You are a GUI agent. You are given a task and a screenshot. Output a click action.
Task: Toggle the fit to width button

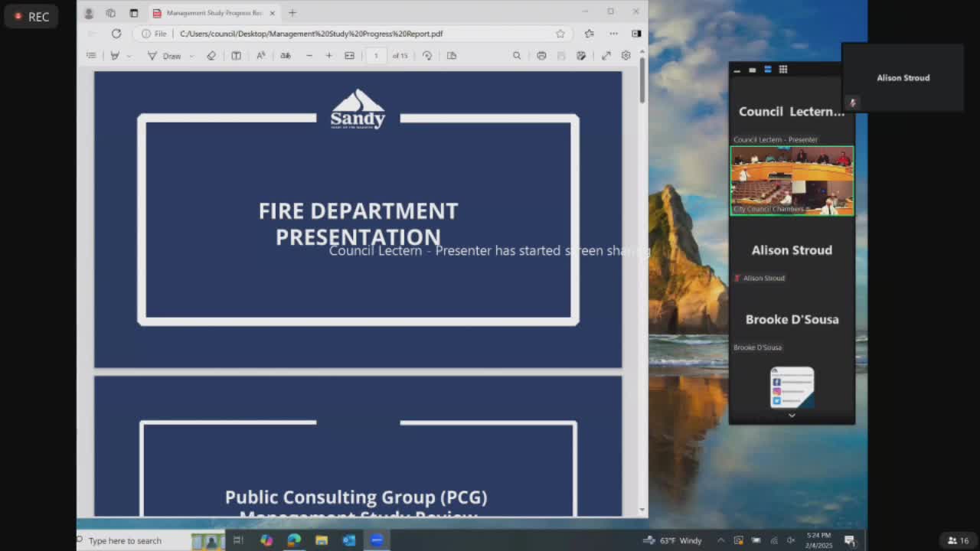[x=349, y=55]
